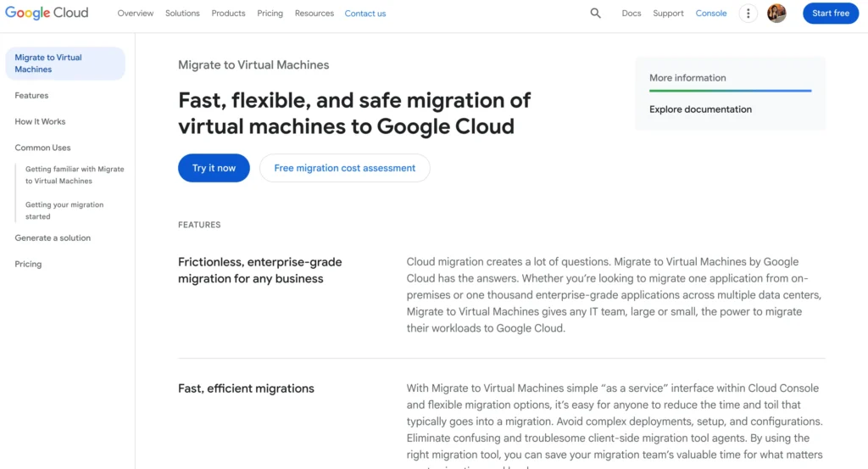
Task: Click the Google Cloud logo
Action: click(47, 13)
